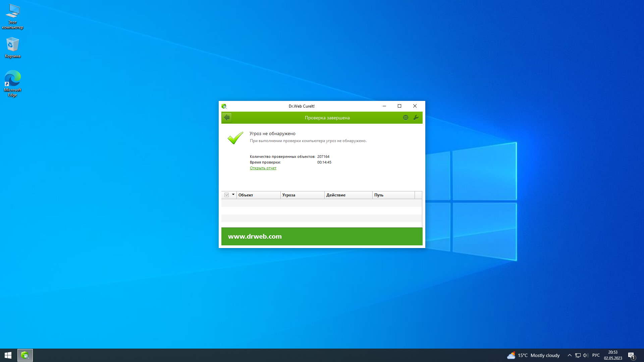The width and height of the screenshot is (644, 362).
Task: Open the language globe icon
Action: click(406, 118)
